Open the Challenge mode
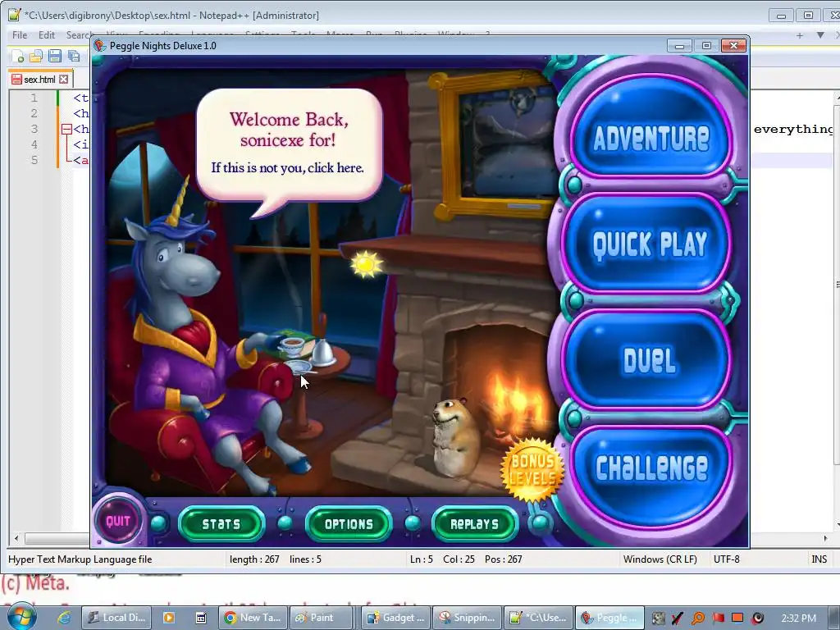Screen dimensions: 840x630 tap(651, 473)
